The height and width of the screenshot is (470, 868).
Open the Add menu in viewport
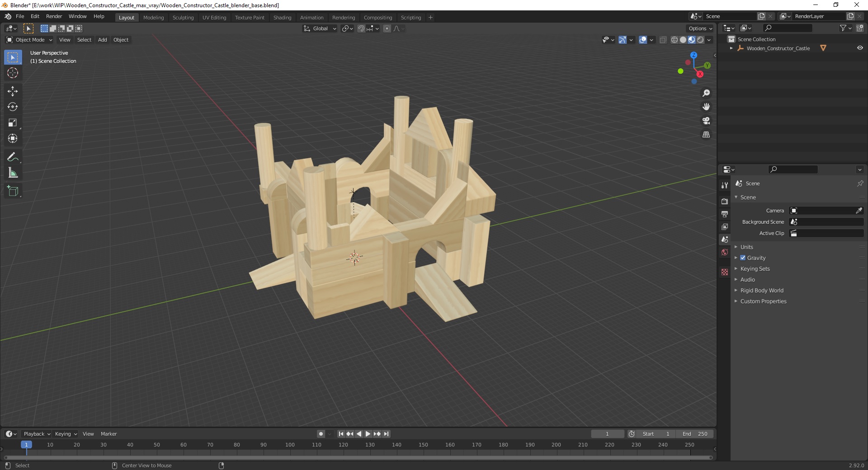[103, 40]
